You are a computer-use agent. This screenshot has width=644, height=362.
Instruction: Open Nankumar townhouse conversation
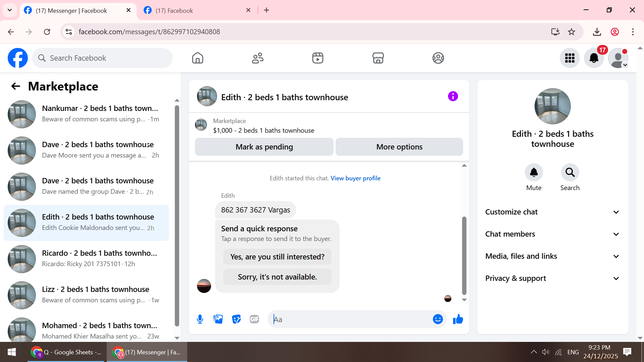click(87, 114)
